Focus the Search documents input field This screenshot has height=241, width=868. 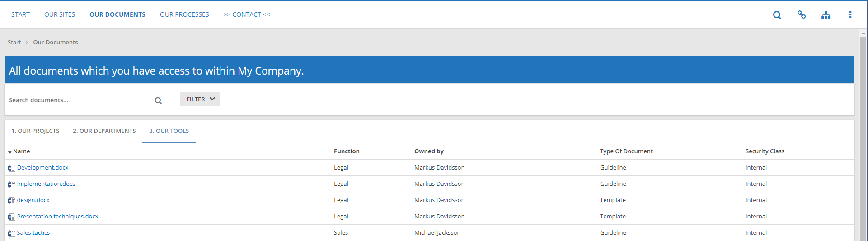coord(81,100)
